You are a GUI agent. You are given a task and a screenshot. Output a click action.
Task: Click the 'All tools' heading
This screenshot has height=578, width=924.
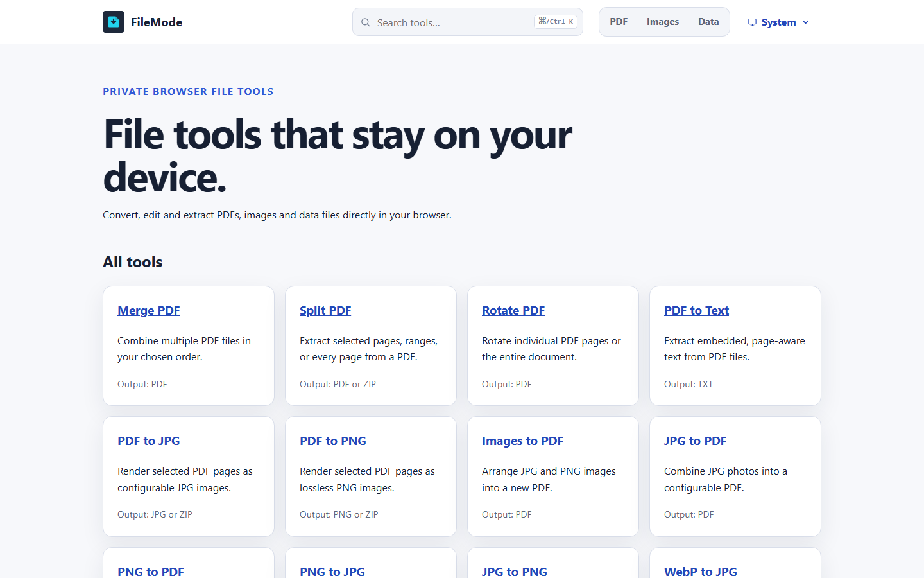(133, 262)
